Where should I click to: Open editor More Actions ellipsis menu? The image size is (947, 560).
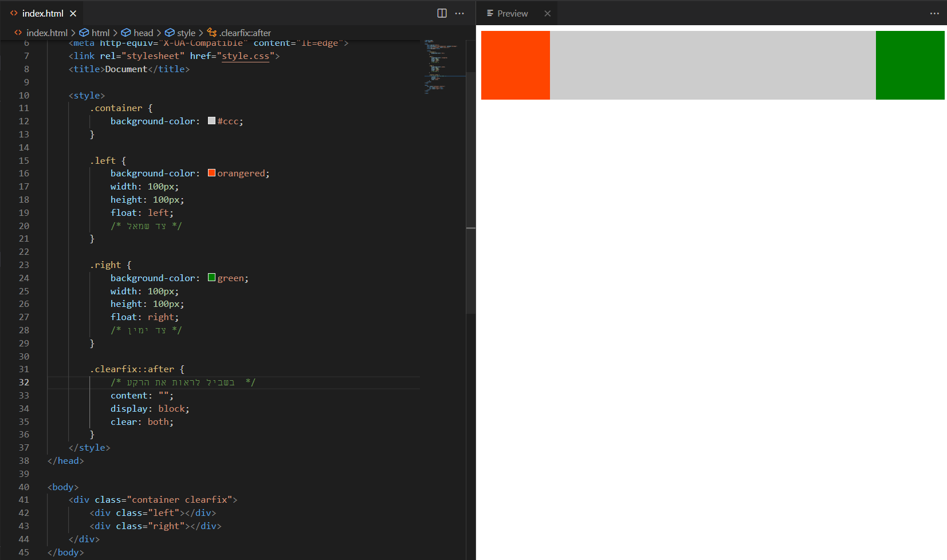point(459,13)
